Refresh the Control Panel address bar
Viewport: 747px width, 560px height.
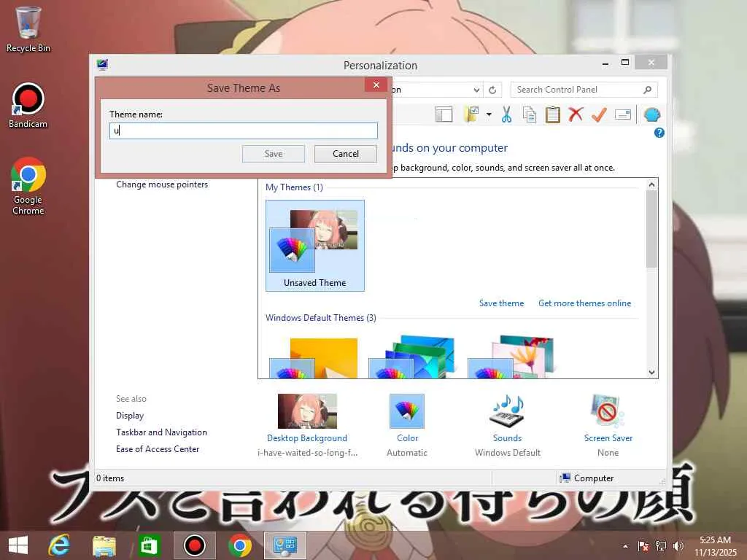[x=492, y=90]
